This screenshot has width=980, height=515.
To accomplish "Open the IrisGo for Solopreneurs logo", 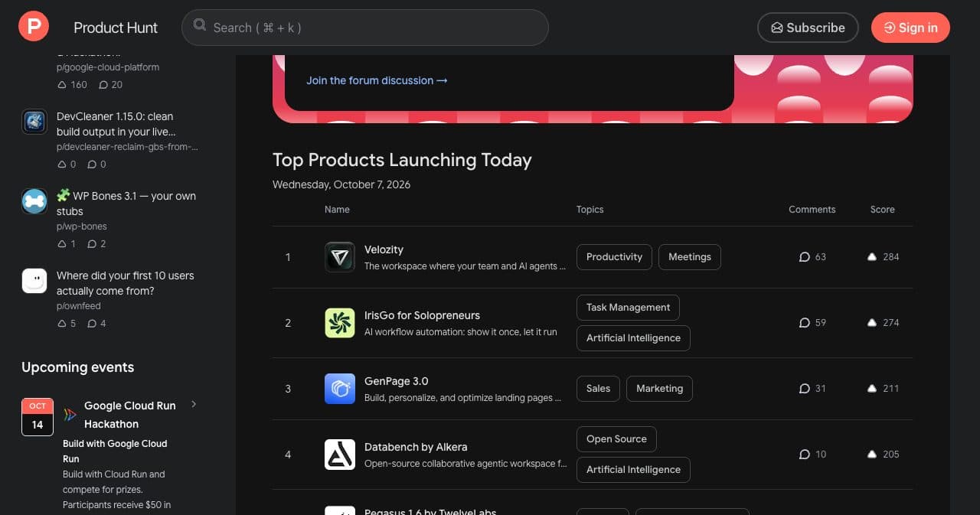I will 340,323.
